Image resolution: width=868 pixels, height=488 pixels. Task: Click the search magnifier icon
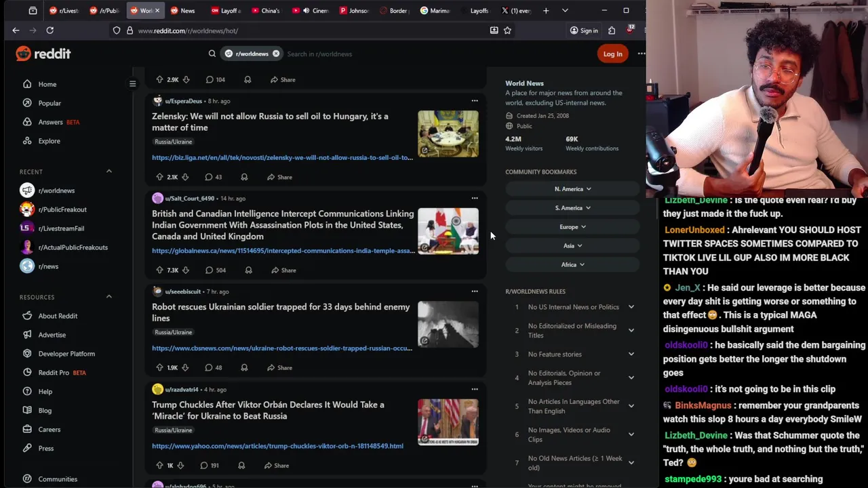point(212,54)
